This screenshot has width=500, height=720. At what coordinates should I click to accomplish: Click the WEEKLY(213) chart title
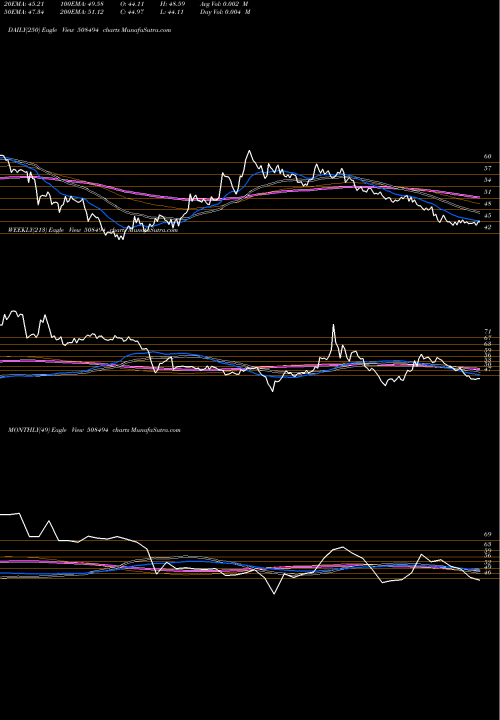(x=93, y=230)
